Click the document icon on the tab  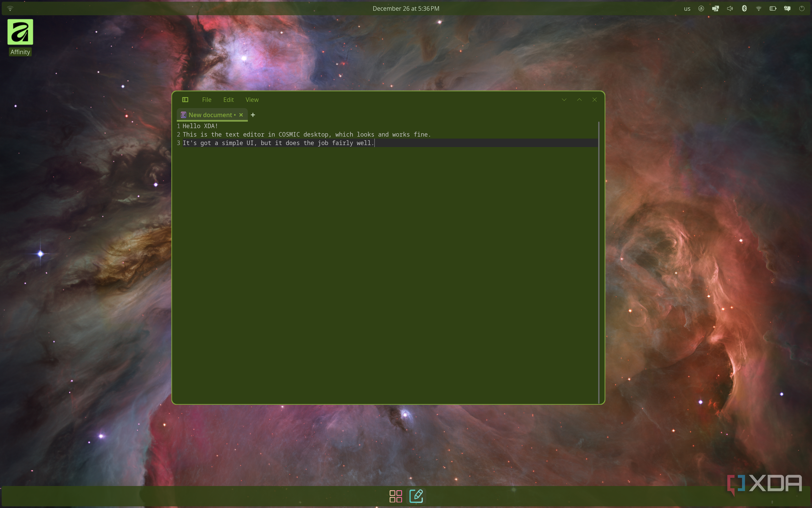(x=184, y=115)
